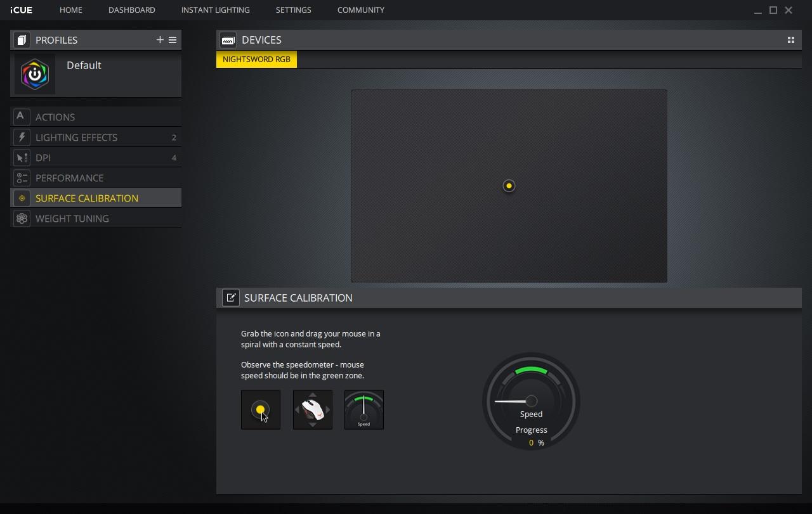Grab the yellow calibration dot on mousepad
Image resolution: width=812 pixels, height=514 pixels.
point(509,186)
